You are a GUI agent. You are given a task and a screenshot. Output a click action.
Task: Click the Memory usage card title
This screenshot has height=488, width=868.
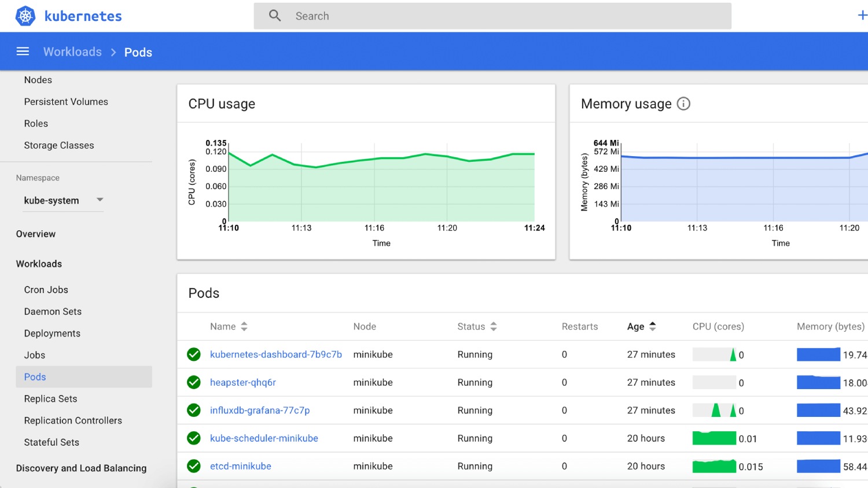click(626, 104)
